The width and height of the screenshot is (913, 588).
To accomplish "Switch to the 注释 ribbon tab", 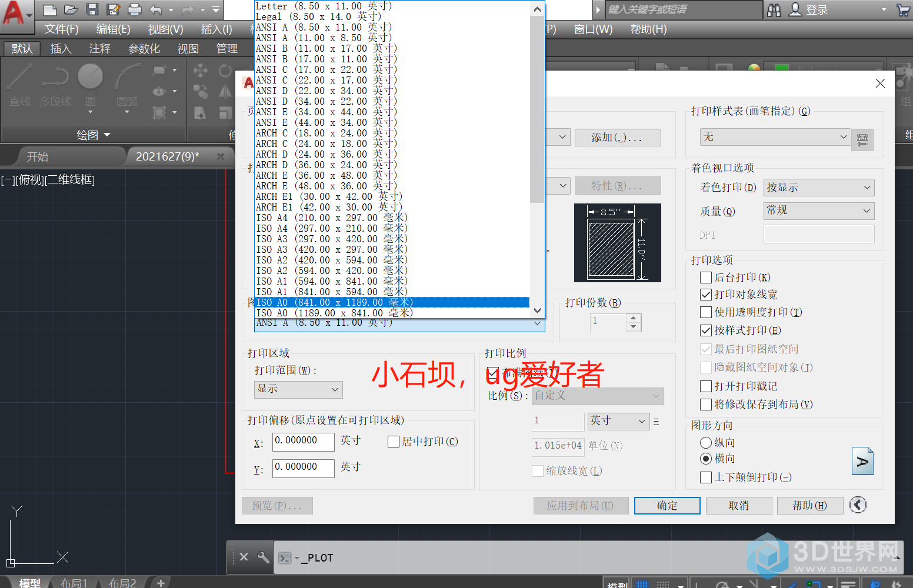I will pyautogui.click(x=99, y=48).
